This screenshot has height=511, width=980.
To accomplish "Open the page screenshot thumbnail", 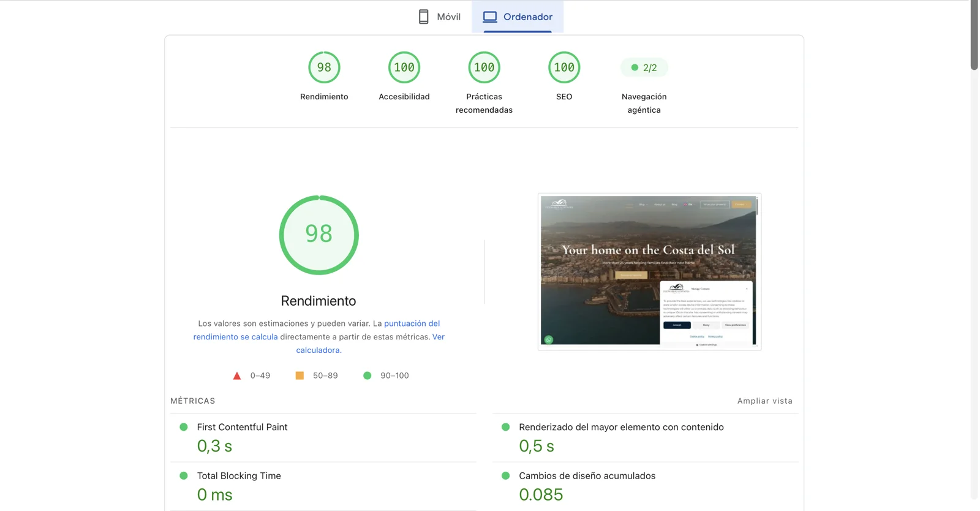I will 649,271.
